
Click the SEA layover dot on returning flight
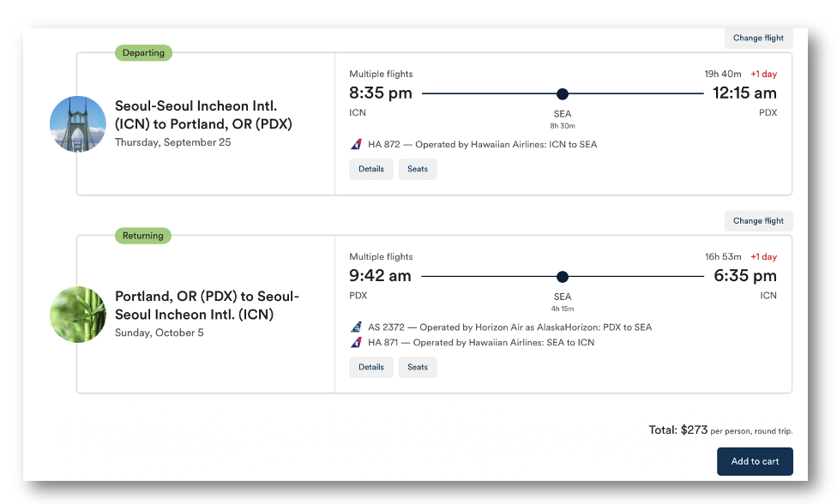pyautogui.click(x=563, y=277)
